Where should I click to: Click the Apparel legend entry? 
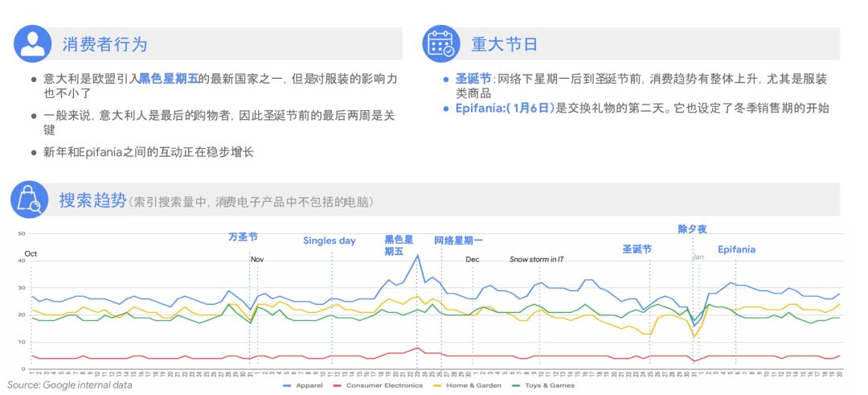[301, 385]
